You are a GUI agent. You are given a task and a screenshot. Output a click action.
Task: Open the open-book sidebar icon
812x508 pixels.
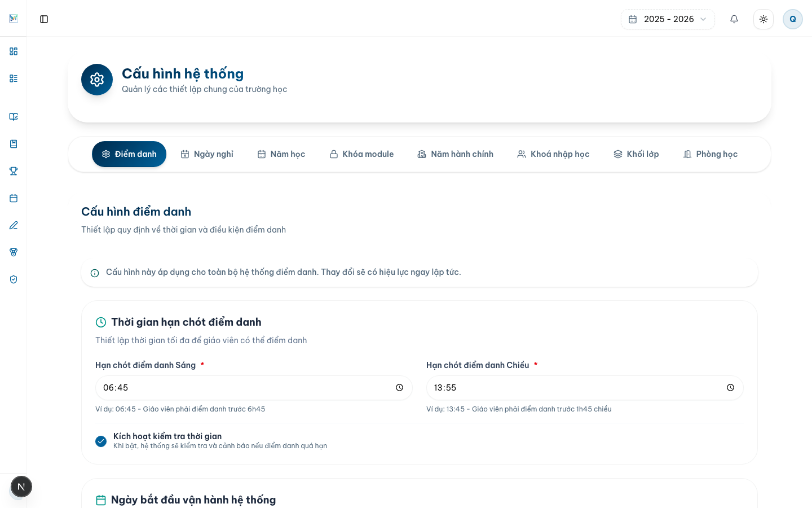[14, 117]
